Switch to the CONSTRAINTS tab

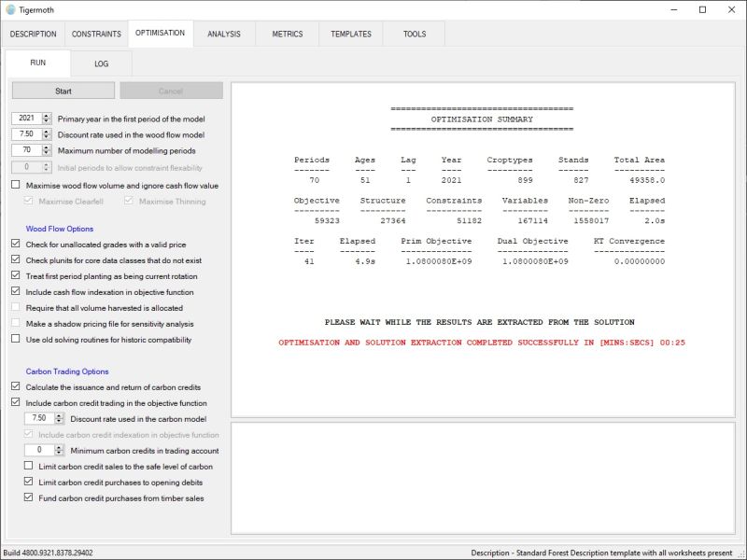96,35
